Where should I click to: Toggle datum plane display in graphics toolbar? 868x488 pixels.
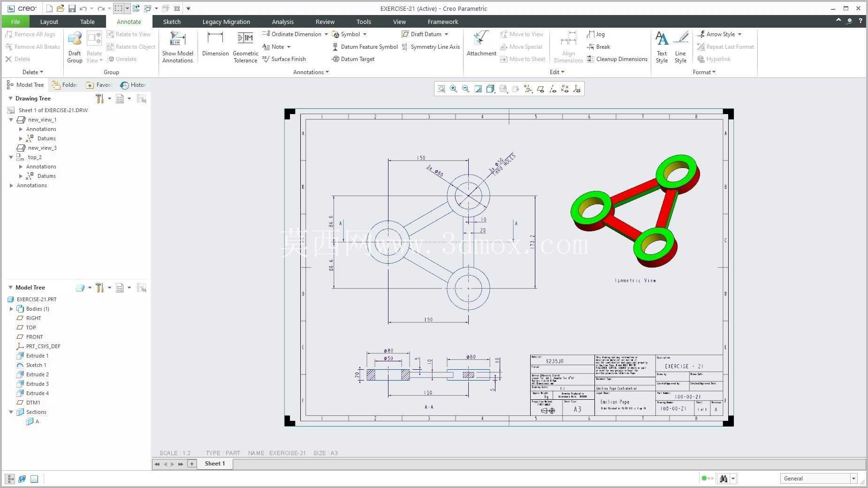point(541,89)
